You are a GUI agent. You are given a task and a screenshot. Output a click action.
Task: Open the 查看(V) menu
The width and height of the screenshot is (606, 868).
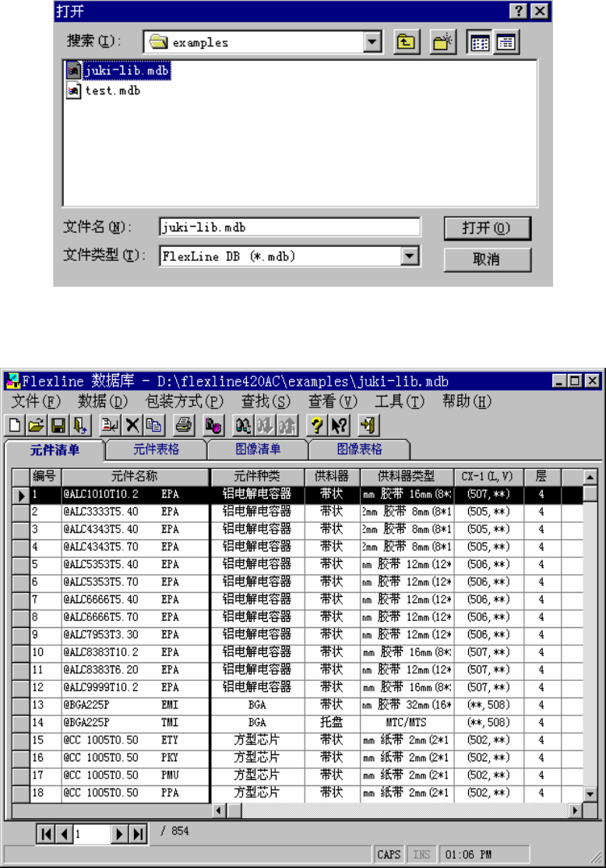coord(333,401)
